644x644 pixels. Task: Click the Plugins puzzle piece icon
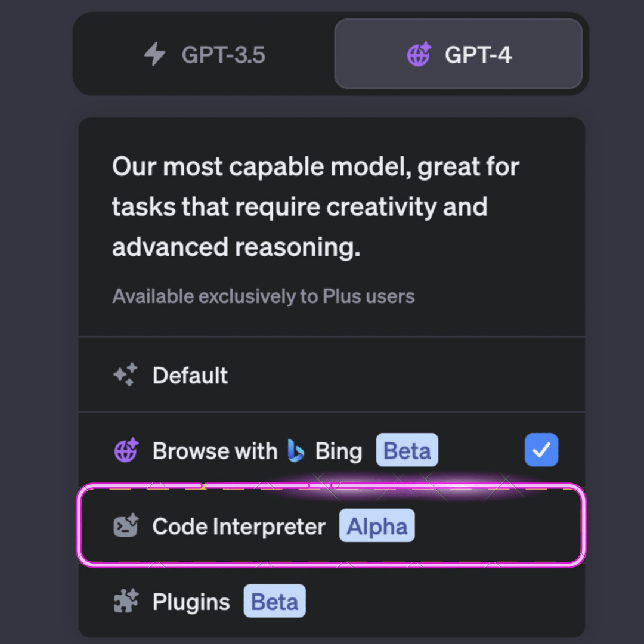click(x=126, y=602)
